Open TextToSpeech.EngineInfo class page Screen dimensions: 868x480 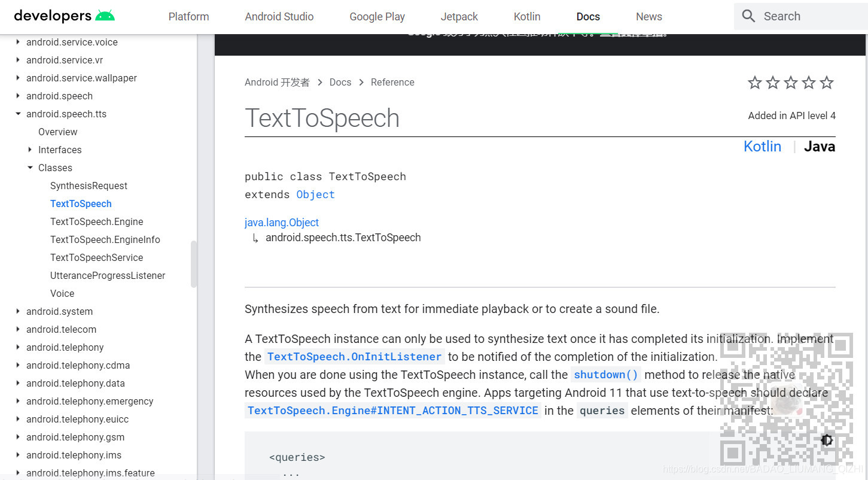[x=105, y=239]
